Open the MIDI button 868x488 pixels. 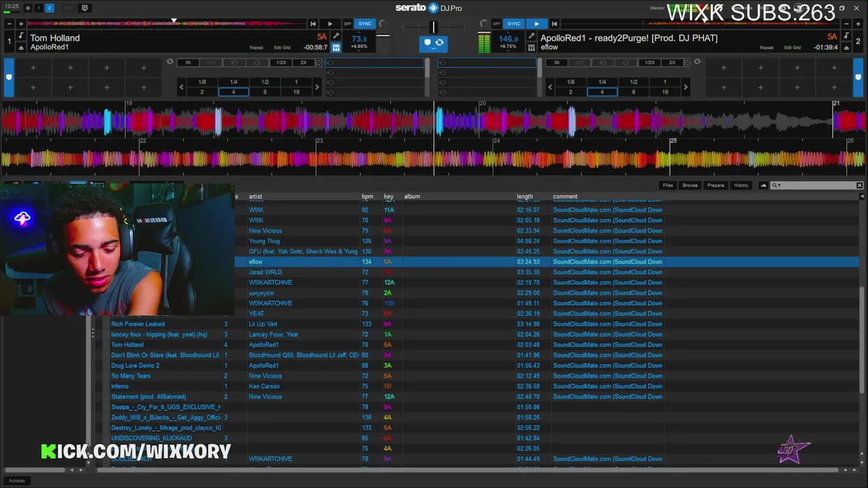[68, 8]
